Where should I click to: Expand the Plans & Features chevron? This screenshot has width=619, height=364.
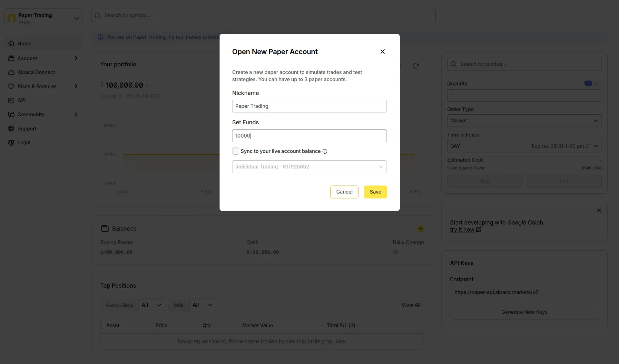[76, 86]
